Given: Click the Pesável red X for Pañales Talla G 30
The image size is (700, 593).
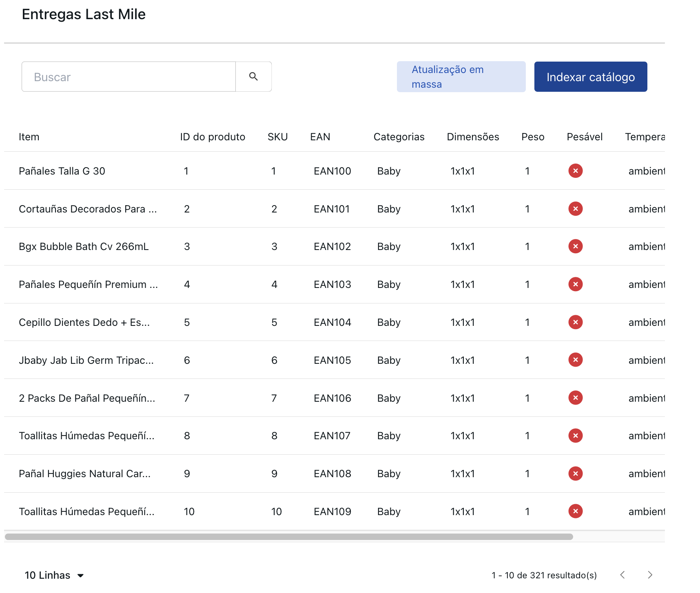Looking at the screenshot, I should pyautogui.click(x=575, y=171).
